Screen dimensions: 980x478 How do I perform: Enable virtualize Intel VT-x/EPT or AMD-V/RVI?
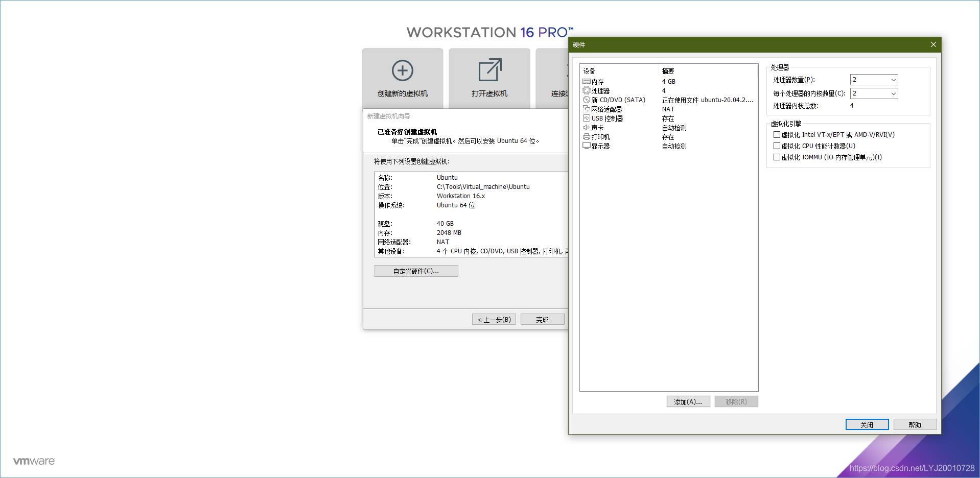point(777,135)
